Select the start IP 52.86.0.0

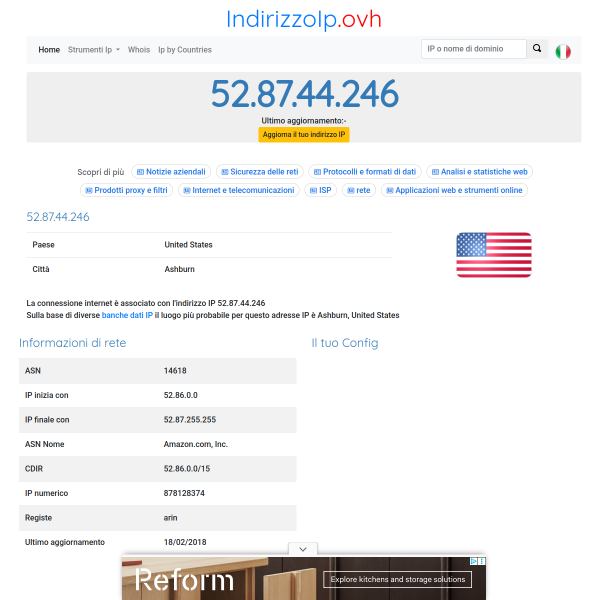(x=181, y=395)
